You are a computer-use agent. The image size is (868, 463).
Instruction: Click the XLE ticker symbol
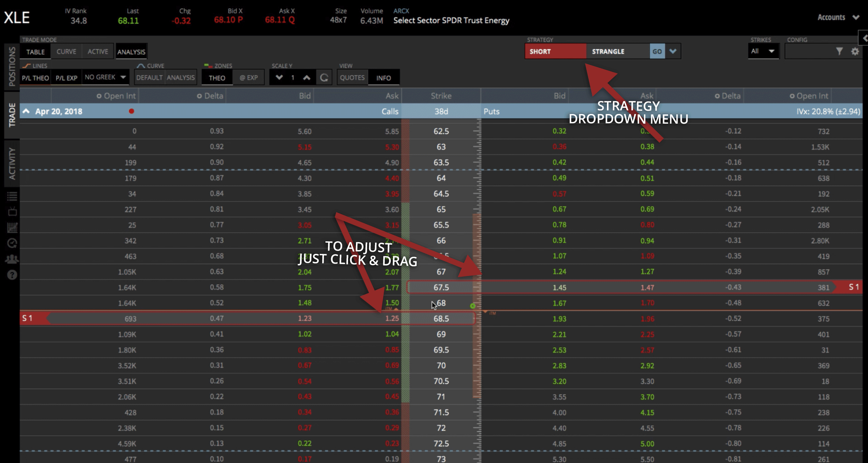(17, 17)
